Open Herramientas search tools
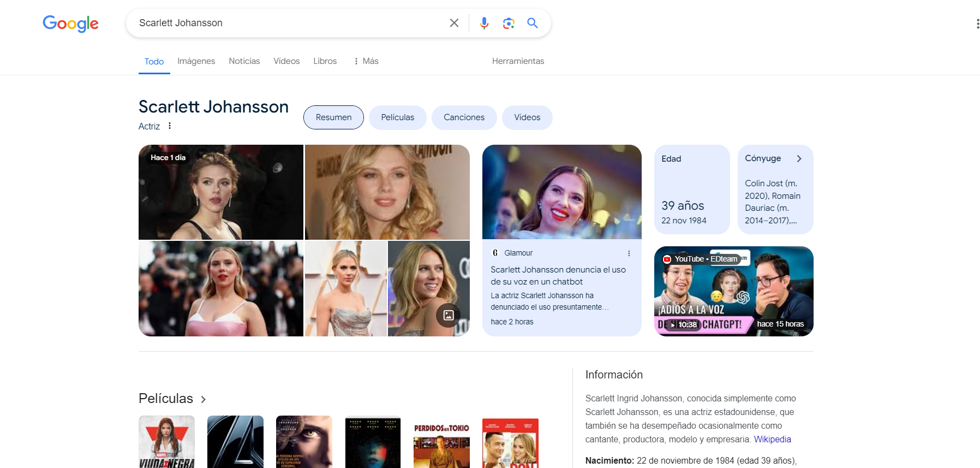980x468 pixels. [518, 61]
